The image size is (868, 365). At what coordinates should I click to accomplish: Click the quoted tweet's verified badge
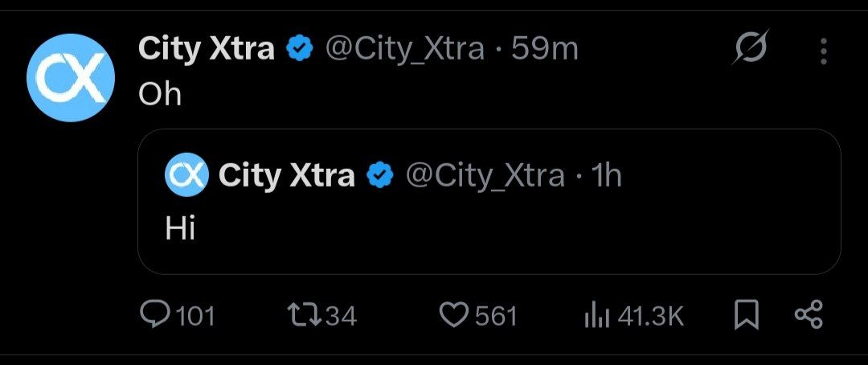379,176
